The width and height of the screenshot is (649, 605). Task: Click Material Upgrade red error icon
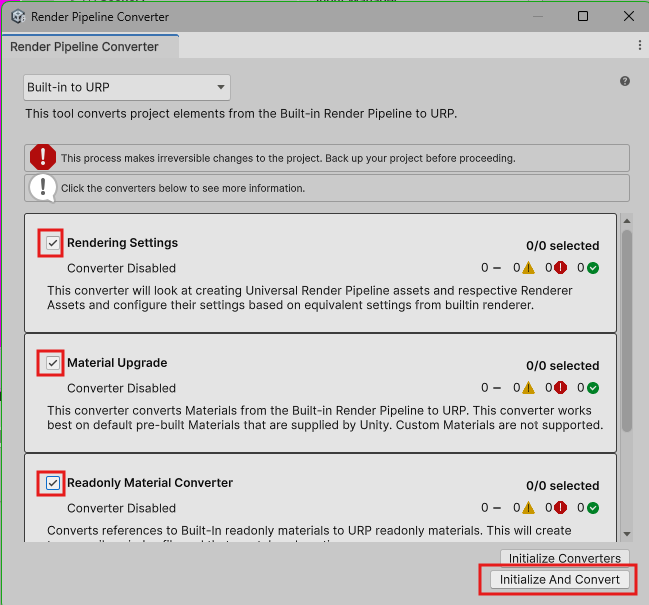click(560, 388)
